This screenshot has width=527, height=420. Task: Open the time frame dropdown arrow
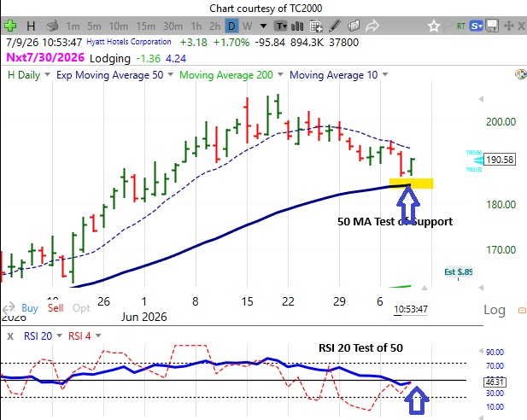(x=263, y=26)
